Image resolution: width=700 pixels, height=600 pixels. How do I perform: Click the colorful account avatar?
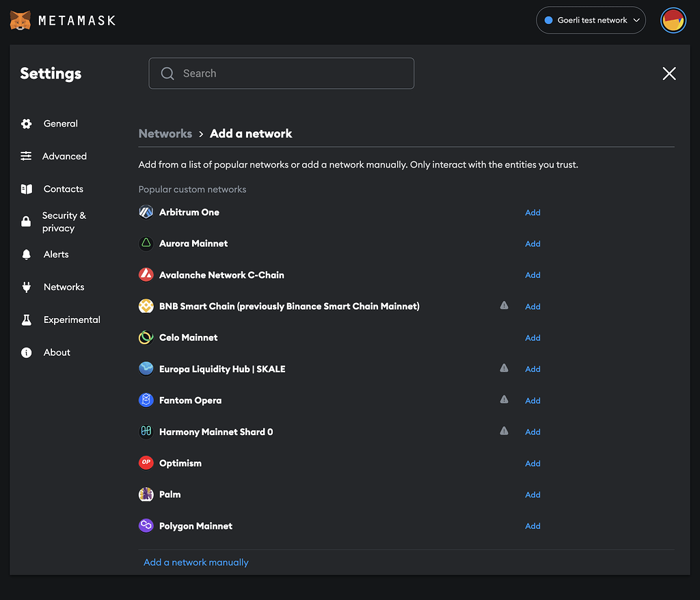tap(673, 20)
